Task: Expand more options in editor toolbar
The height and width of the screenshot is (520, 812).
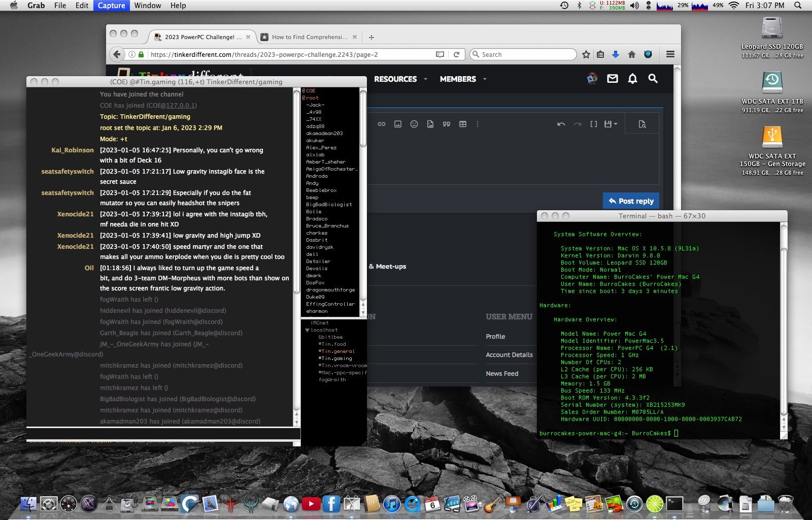Action: 477,124
